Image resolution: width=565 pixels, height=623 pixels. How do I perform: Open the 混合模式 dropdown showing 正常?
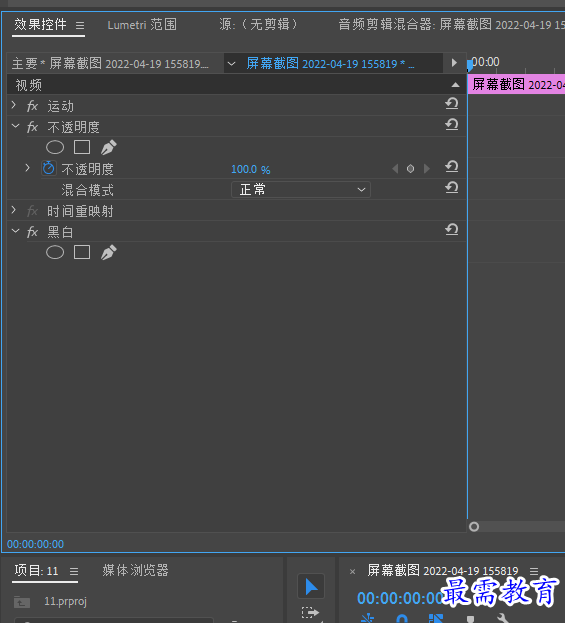tap(301, 190)
